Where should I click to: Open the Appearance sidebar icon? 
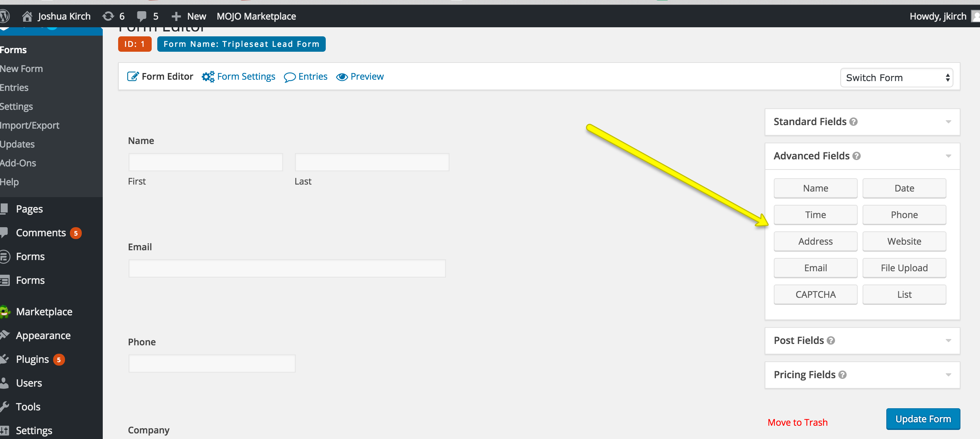5,335
